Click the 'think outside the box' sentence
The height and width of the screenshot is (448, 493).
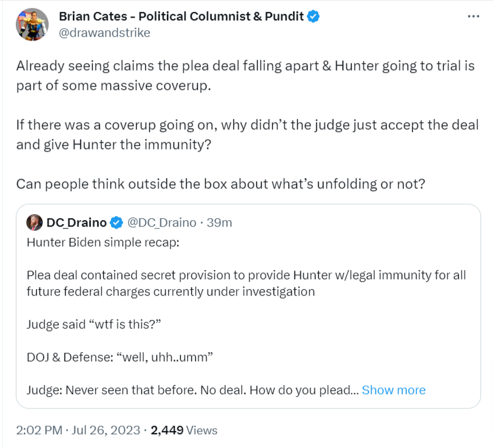click(220, 183)
